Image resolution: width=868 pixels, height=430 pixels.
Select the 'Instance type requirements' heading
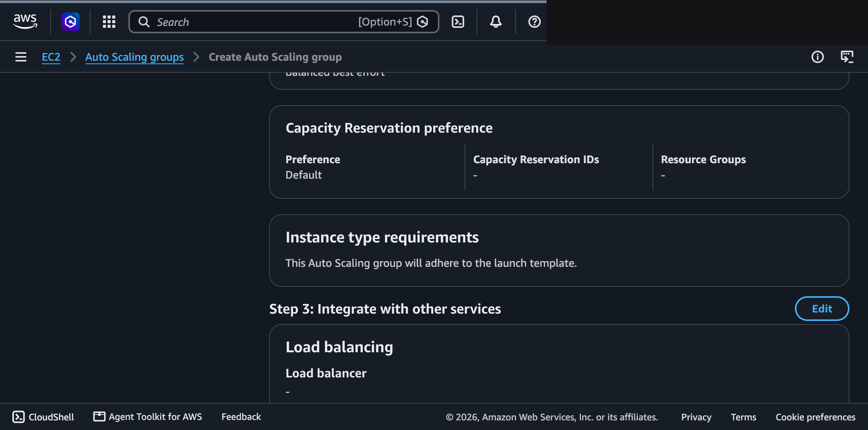[382, 237]
